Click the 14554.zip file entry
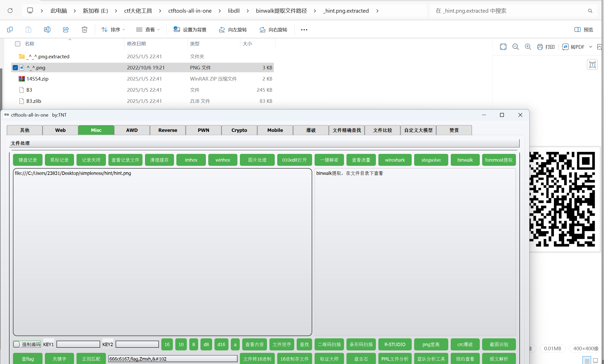 38,79
